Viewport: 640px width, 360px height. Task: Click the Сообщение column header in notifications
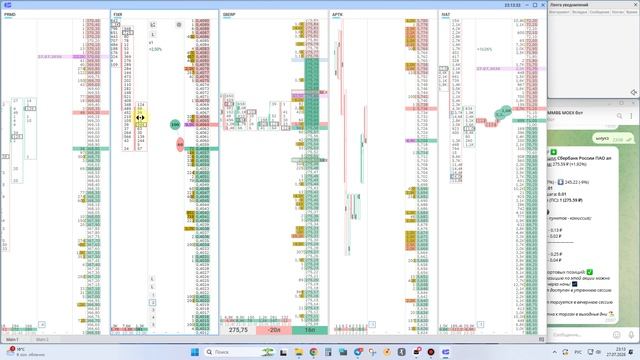pos(599,12)
